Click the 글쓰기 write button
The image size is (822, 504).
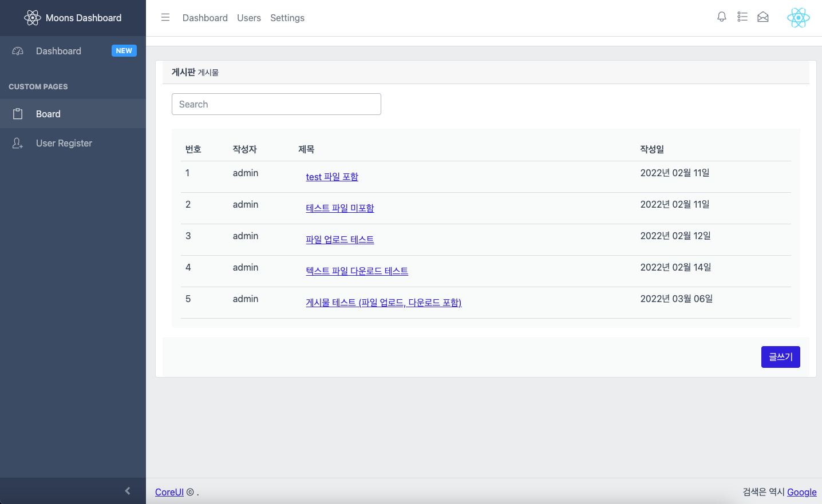(780, 356)
